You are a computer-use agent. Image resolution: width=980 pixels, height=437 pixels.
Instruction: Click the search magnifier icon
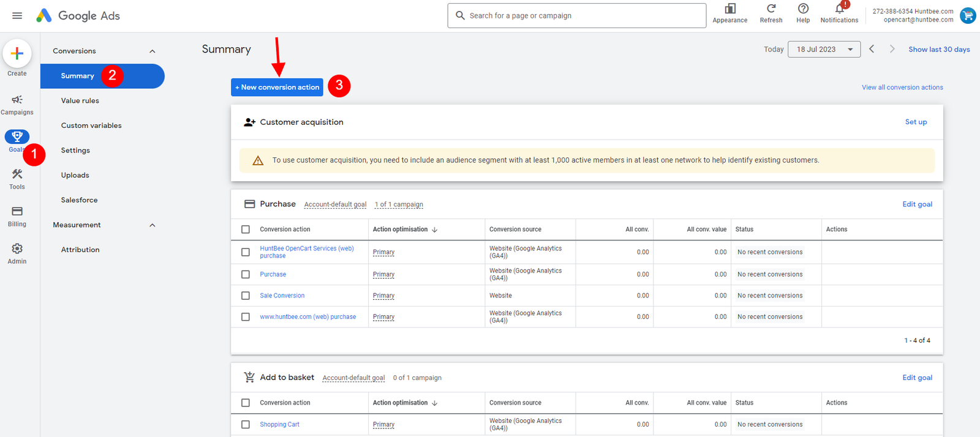461,16
